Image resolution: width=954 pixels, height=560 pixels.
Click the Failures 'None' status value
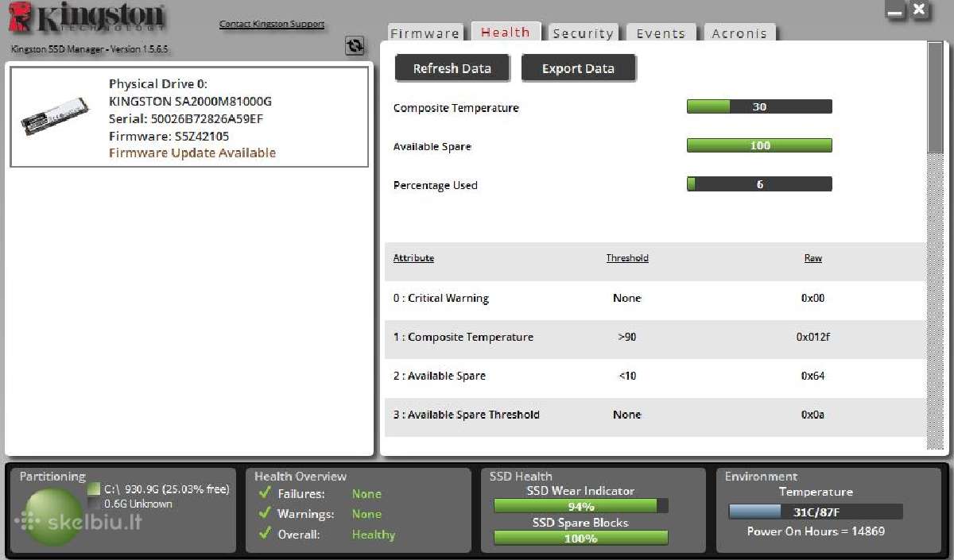366,493
